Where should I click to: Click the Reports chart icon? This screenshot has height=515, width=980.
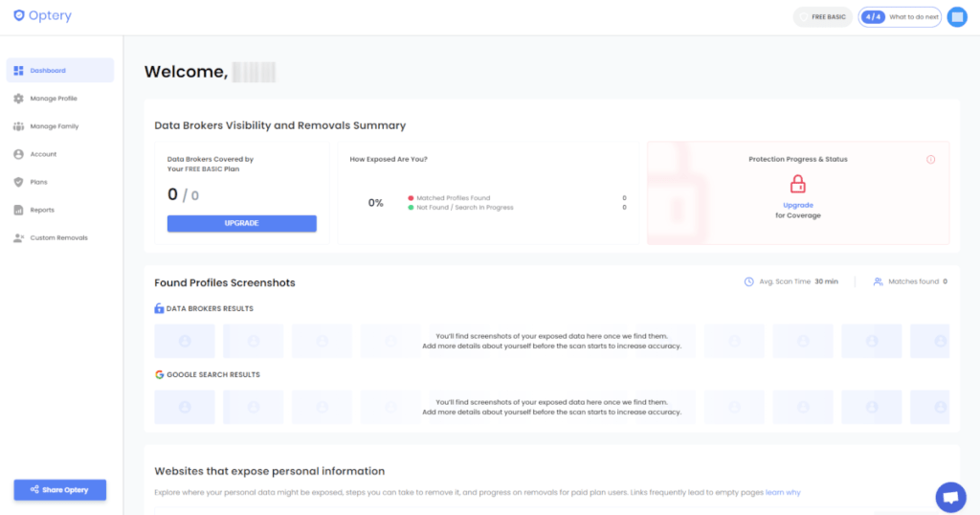(19, 210)
